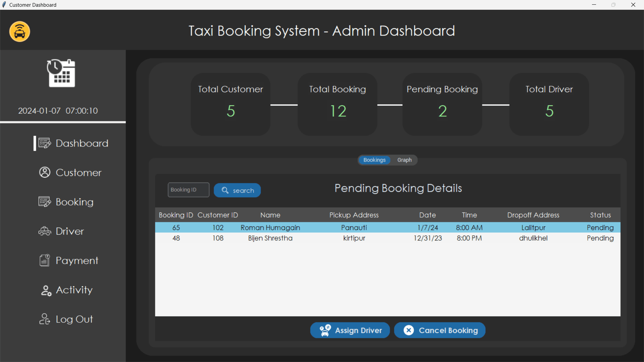Click the Activity sidebar icon
644x362 pixels.
46,290
